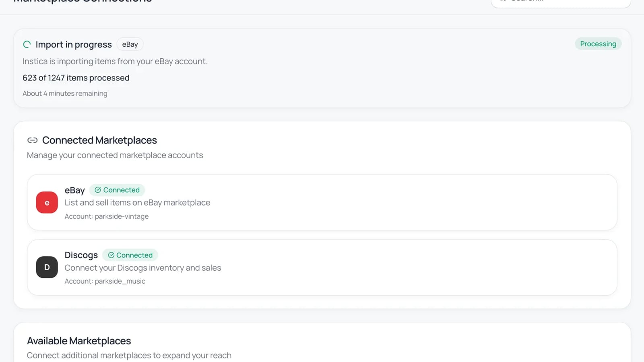Click the Connected Marketplaces link icon
This screenshot has height=362, width=644.
tap(33, 140)
